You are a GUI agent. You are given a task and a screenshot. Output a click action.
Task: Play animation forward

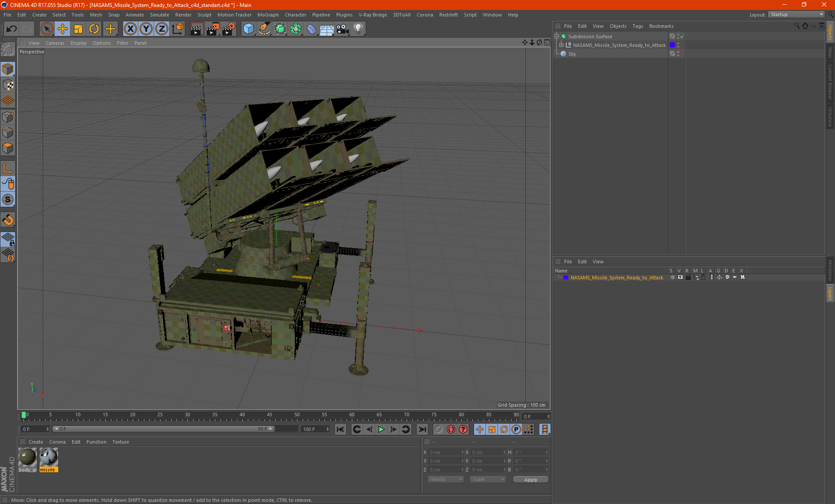click(x=381, y=429)
